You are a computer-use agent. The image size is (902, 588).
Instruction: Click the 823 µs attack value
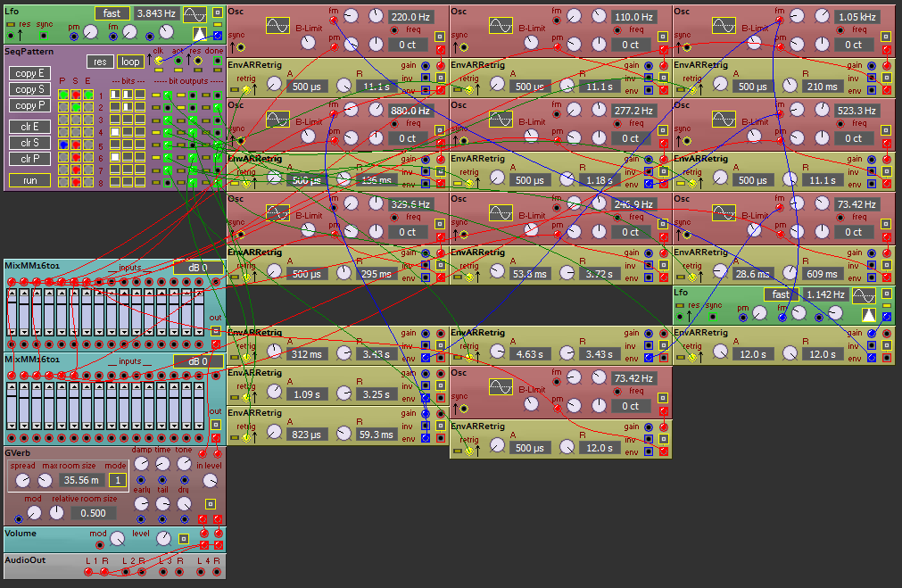307,435
